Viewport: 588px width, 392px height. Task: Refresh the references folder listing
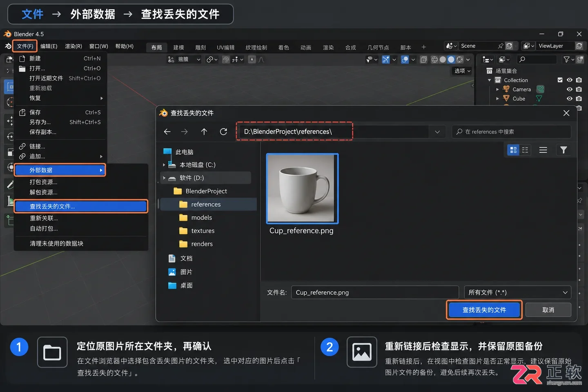coord(223,131)
